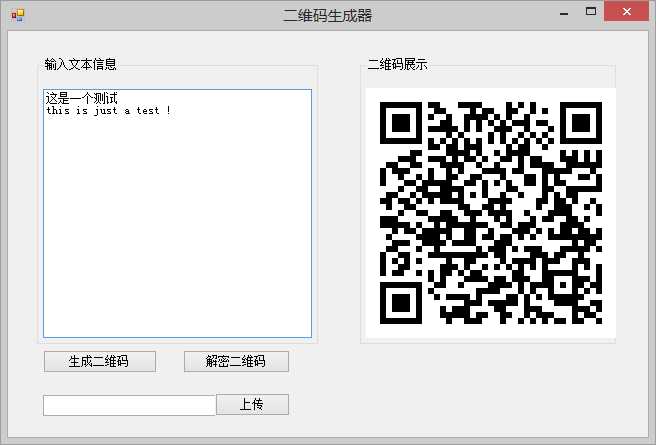656x445 pixels.
Task: Click the 生成二维码 button
Action: [x=100, y=361]
